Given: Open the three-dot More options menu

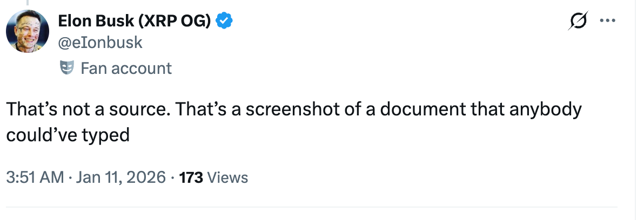Looking at the screenshot, I should click(x=608, y=21).
